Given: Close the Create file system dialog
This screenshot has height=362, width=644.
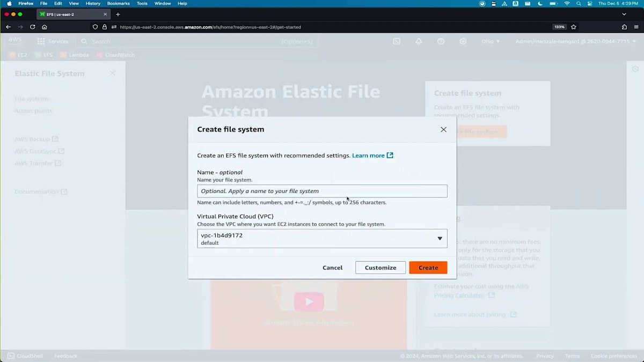Looking at the screenshot, I should click(443, 129).
